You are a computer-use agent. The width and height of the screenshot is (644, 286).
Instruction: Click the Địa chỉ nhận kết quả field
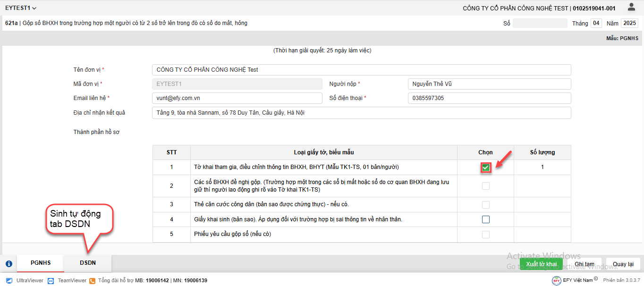361,113
